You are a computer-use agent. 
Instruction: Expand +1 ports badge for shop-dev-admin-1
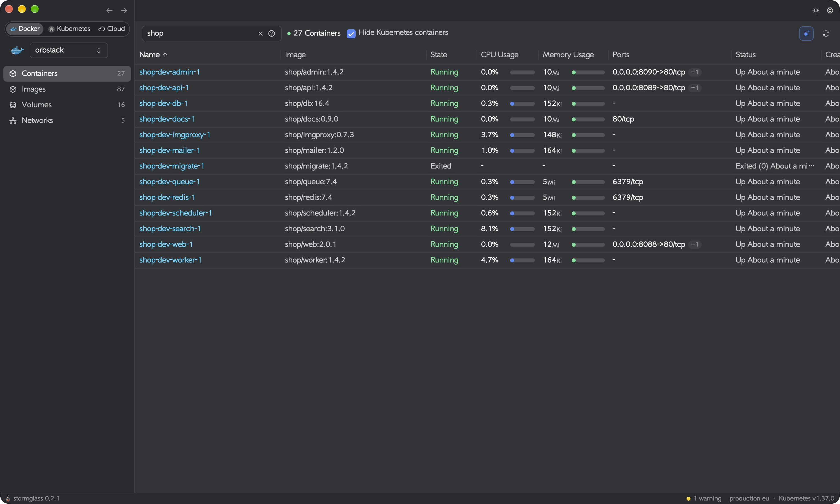[694, 72]
